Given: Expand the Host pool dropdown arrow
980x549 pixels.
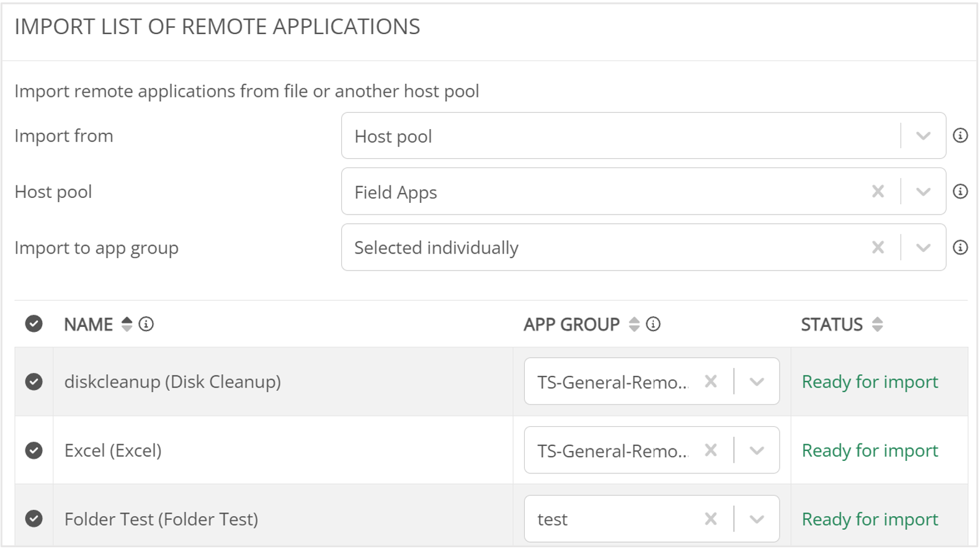Looking at the screenshot, I should (923, 192).
